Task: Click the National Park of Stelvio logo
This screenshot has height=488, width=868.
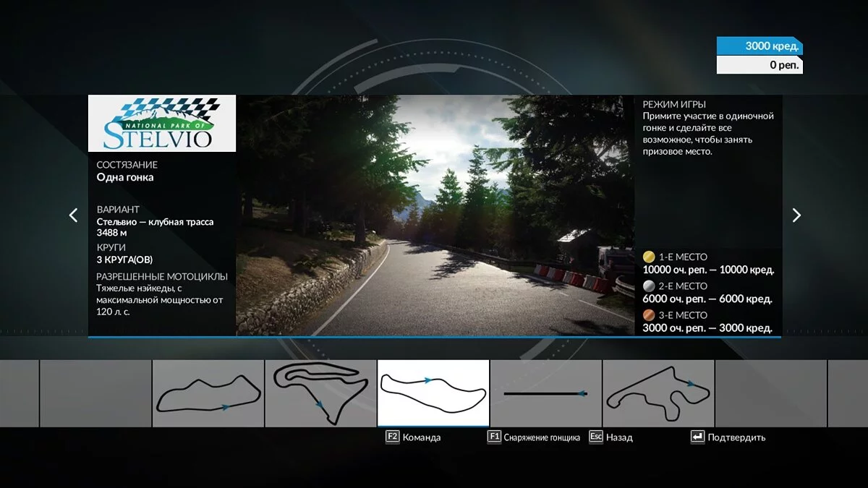Action: tap(162, 124)
